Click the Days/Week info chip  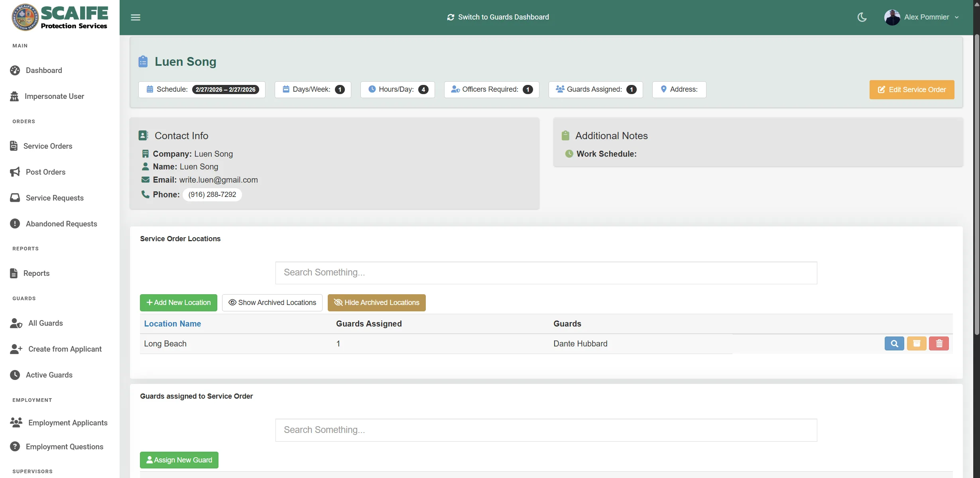[313, 90]
